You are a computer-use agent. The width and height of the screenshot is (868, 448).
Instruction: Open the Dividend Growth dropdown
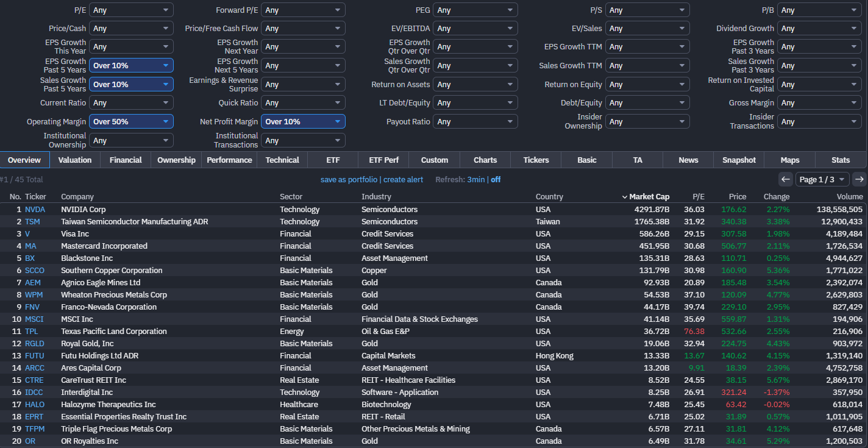click(x=819, y=29)
